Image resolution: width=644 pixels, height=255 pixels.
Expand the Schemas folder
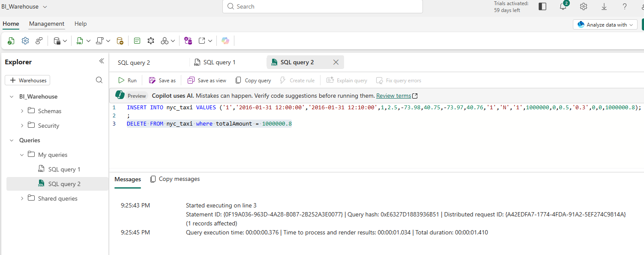pos(22,111)
